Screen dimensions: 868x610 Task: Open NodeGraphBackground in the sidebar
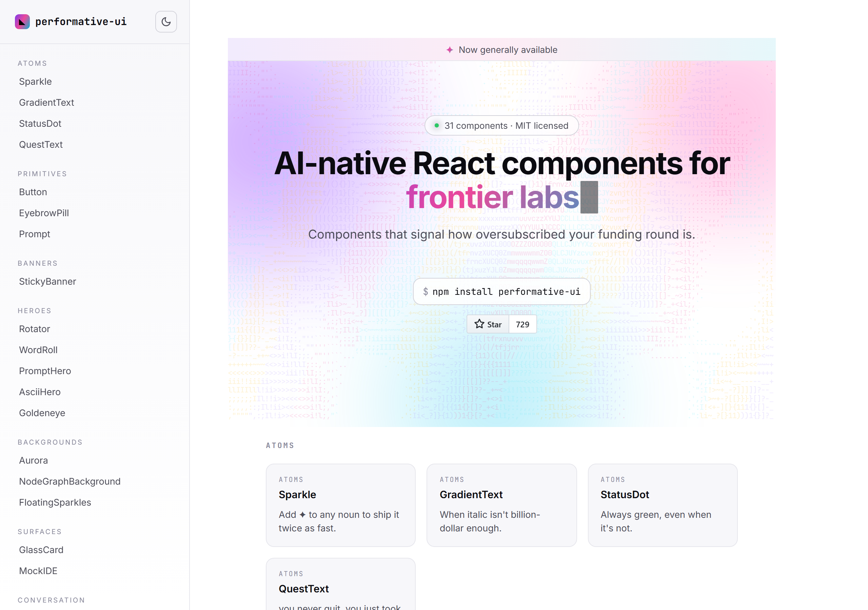(70, 482)
